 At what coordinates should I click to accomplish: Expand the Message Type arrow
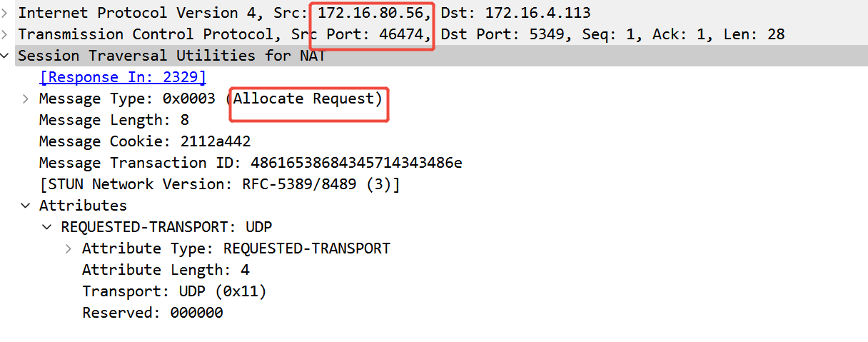click(26, 99)
